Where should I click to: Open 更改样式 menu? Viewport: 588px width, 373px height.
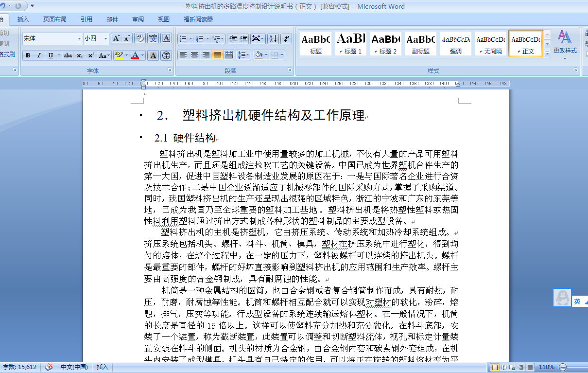click(x=565, y=45)
